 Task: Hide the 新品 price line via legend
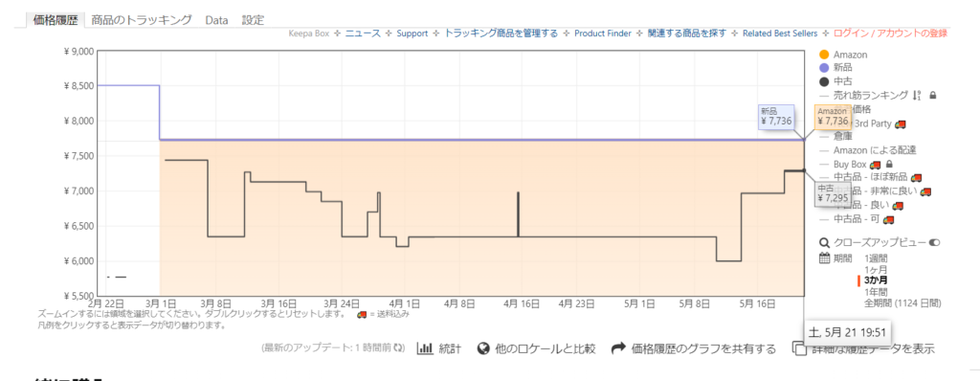pos(834,68)
